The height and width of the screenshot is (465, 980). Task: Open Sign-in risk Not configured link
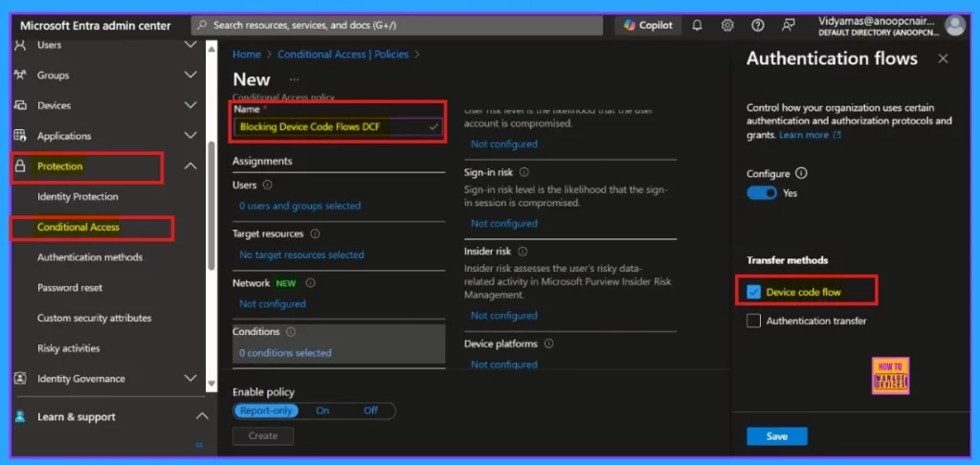tap(503, 223)
